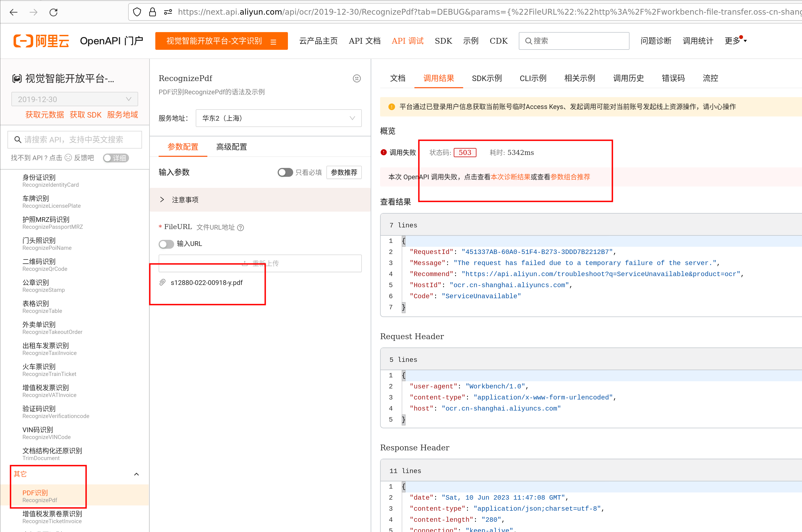Open the site permissions icon in address bar
This screenshot has width=802, height=532.
168,12
